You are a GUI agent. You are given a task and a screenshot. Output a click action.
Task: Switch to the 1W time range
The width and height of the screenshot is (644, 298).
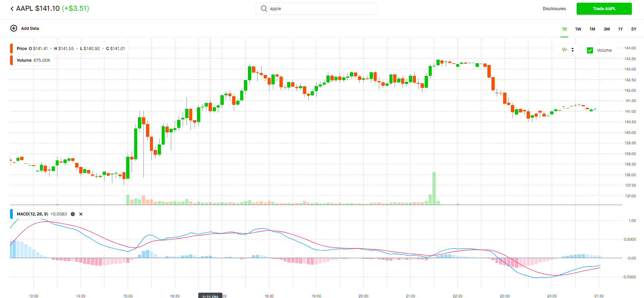click(578, 29)
